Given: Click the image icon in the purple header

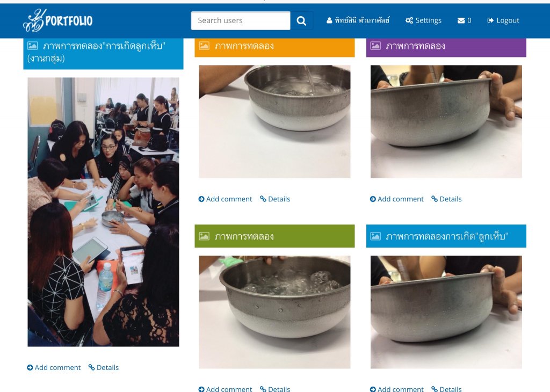Looking at the screenshot, I should [375, 46].
